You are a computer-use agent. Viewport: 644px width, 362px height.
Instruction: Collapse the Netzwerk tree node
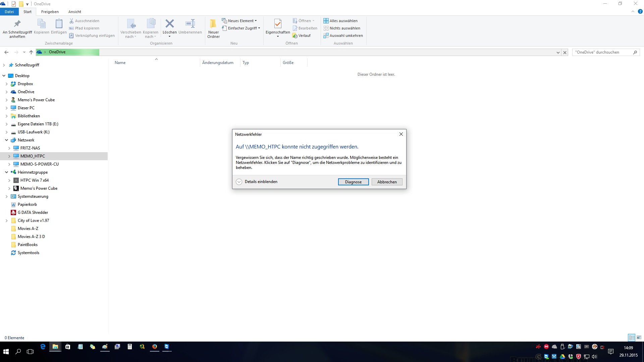6,140
